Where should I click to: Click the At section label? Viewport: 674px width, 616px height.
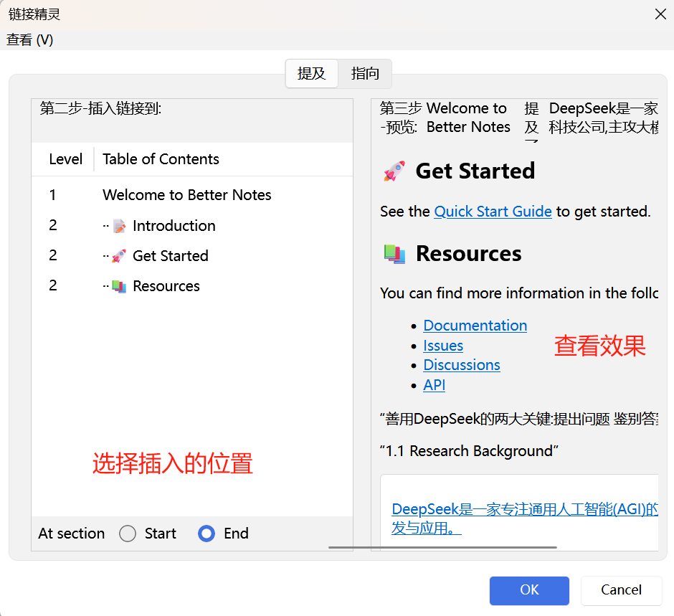click(72, 534)
